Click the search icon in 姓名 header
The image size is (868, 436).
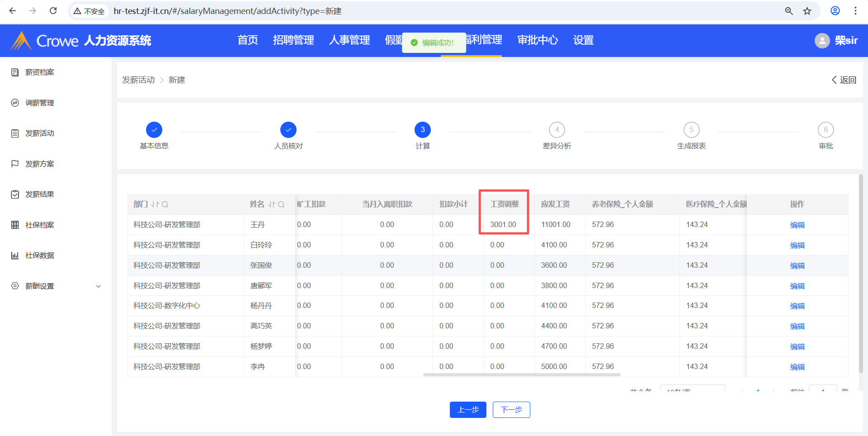coord(281,204)
